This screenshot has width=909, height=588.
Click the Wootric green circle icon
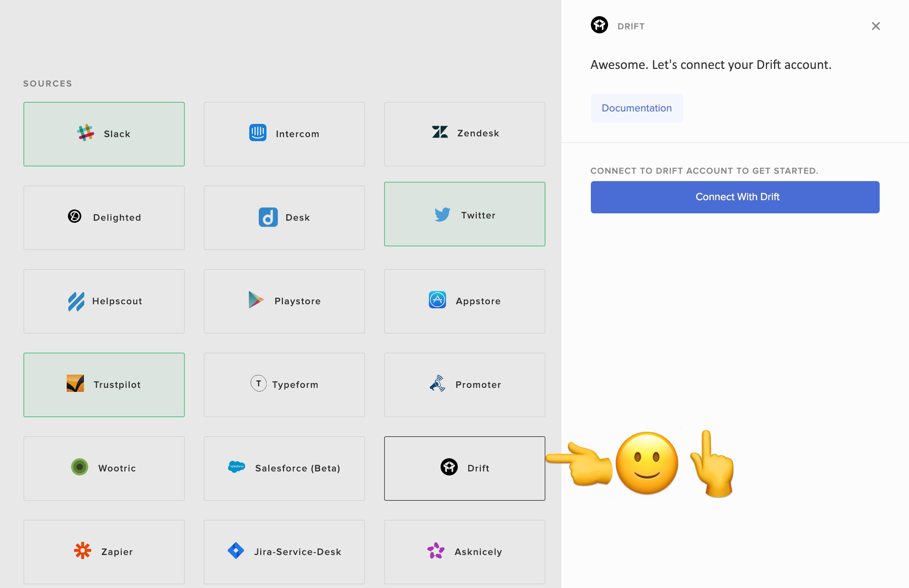pos(80,467)
